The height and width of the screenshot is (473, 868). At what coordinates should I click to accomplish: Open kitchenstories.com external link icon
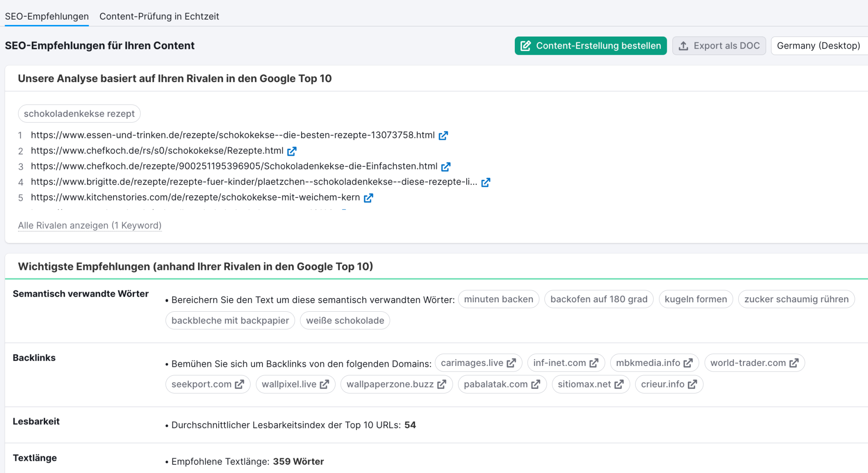click(369, 197)
